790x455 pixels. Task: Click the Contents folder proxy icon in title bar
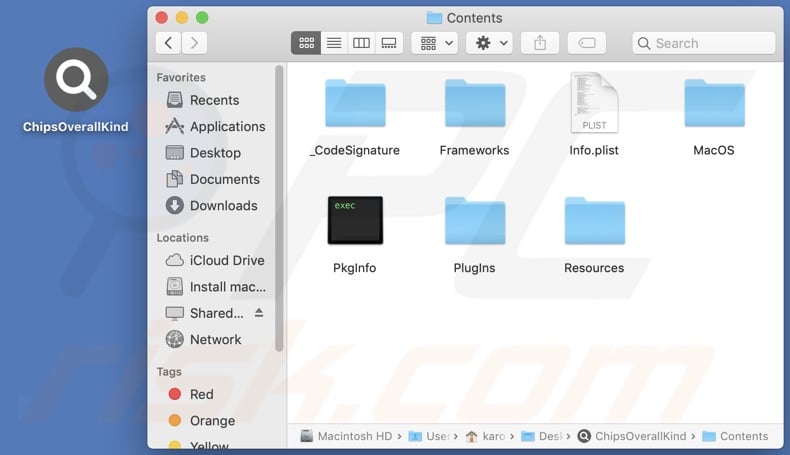tap(434, 18)
